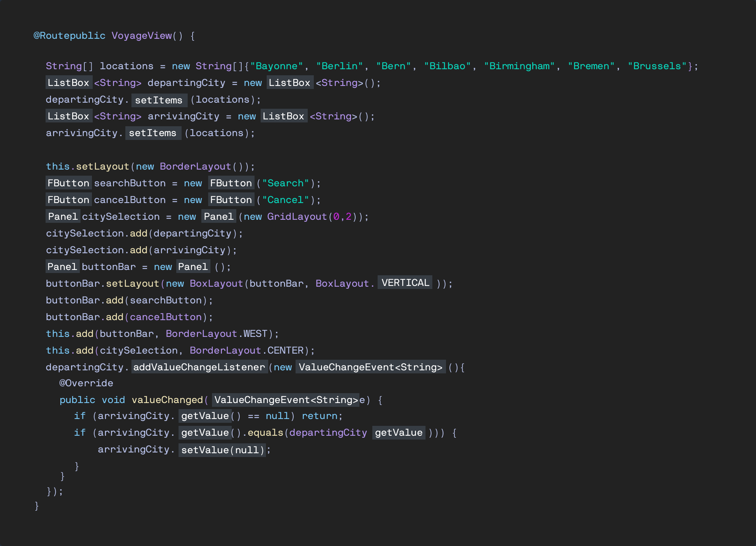Select the citySelection argument in BorderLayout.CENTER line
The image size is (756, 546).
tap(140, 350)
